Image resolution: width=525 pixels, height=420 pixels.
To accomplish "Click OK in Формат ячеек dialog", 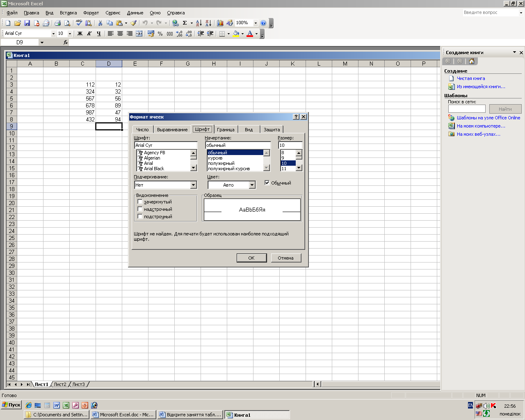I will pos(251,258).
